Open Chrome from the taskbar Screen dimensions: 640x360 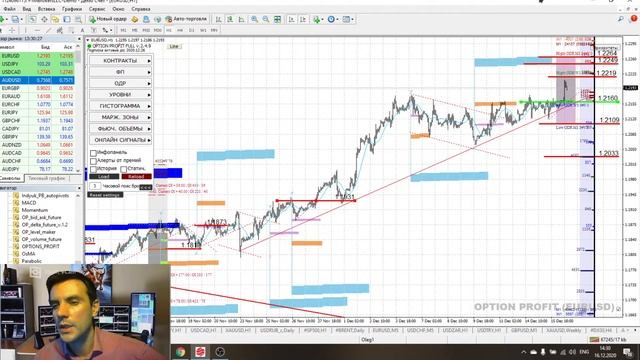180,351
